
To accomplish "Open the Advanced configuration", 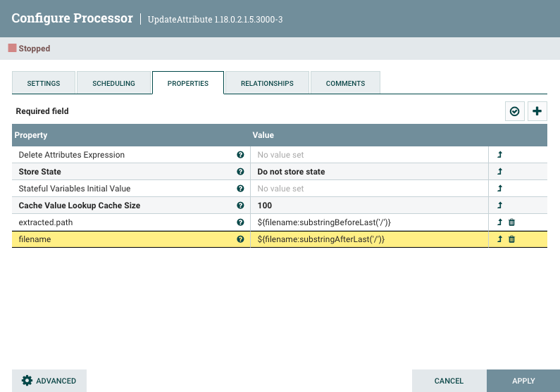I will 49,381.
